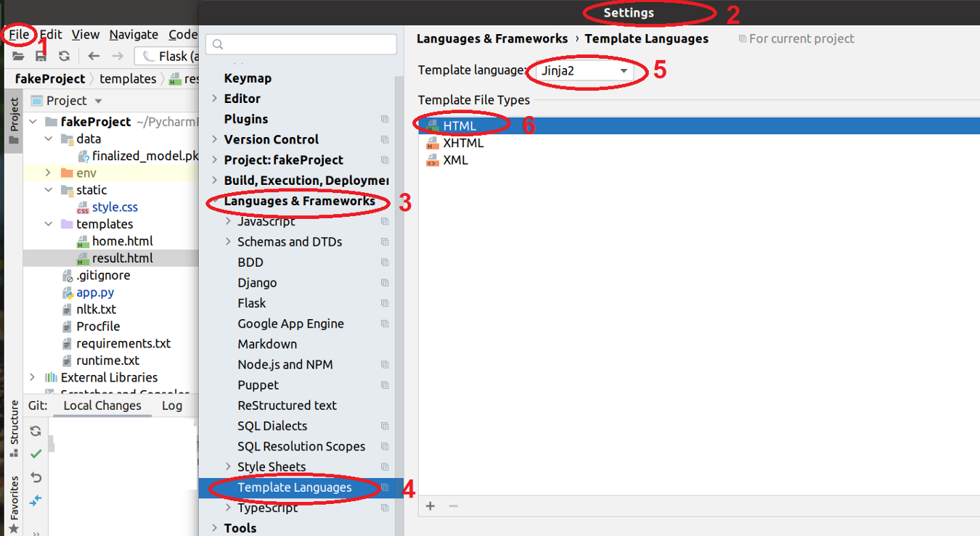The image size is (980, 536).
Task: Click the Back navigation arrow
Action: [x=94, y=57]
